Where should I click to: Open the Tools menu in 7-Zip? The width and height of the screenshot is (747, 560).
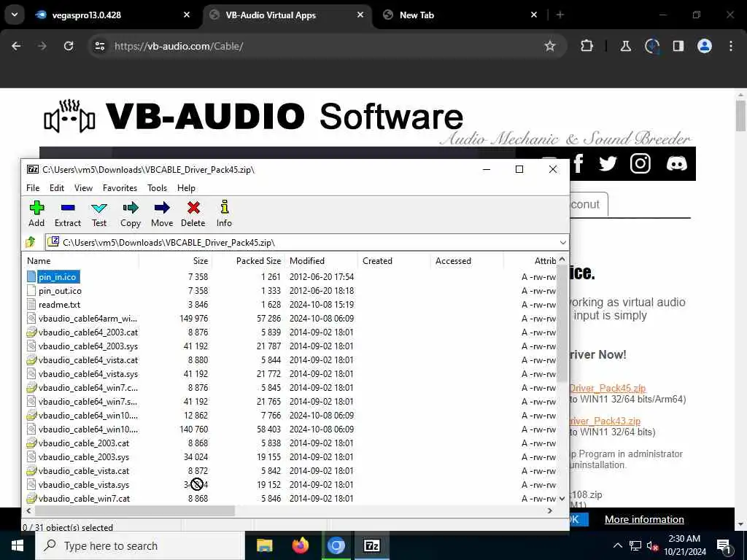pos(158,188)
